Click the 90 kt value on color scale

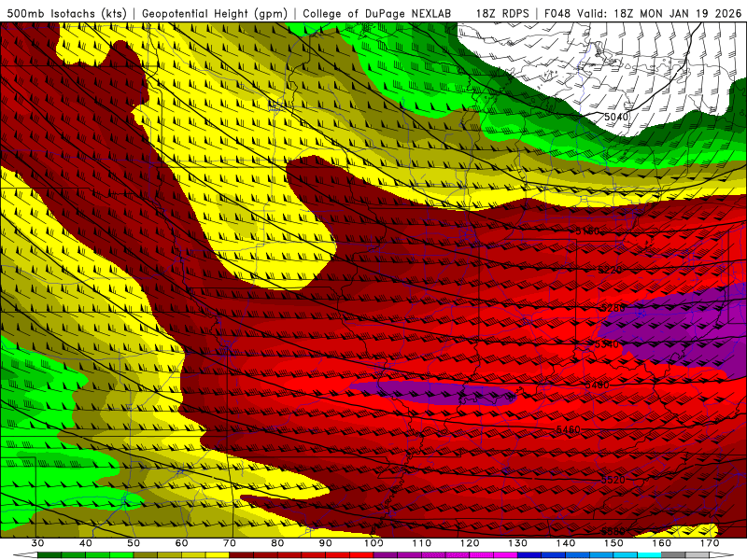[x=326, y=543]
